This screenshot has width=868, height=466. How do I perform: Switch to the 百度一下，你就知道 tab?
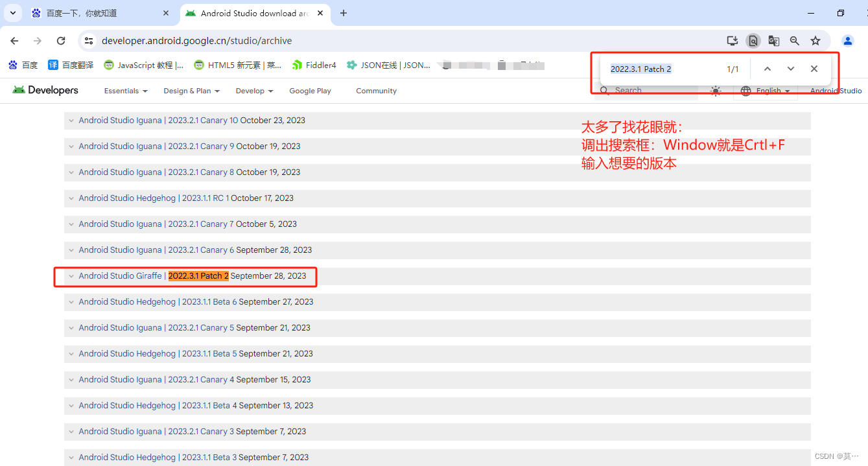[x=100, y=13]
